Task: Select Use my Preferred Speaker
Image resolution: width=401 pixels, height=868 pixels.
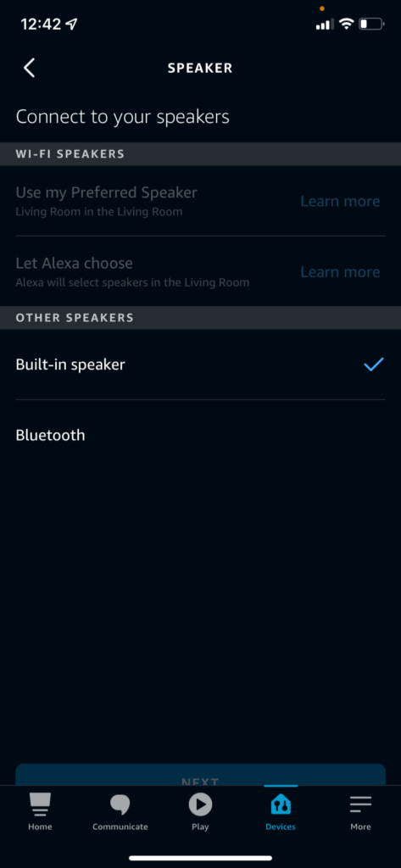Action: [106, 192]
